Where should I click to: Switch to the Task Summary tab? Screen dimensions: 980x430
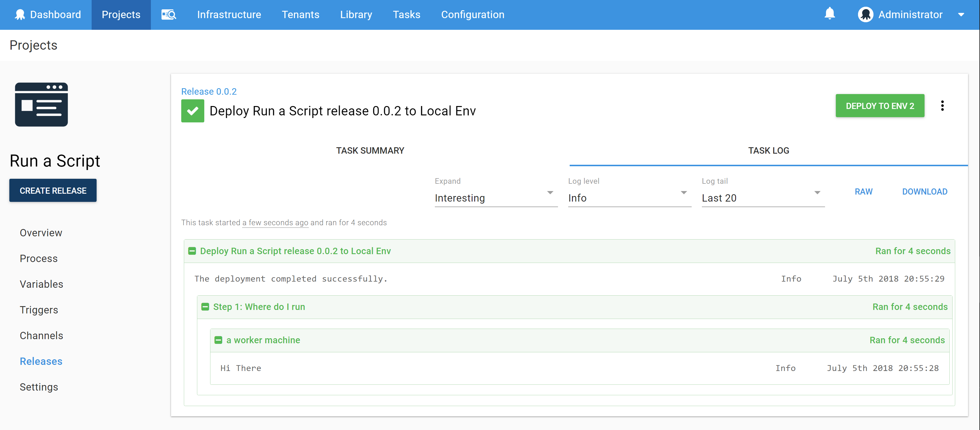pyautogui.click(x=370, y=150)
